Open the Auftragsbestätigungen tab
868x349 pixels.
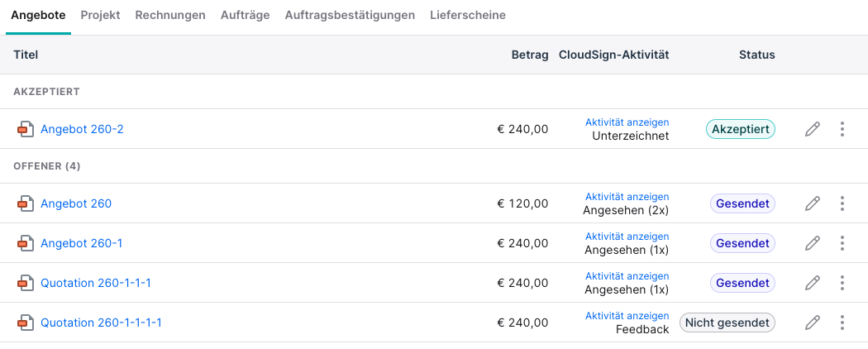point(350,16)
